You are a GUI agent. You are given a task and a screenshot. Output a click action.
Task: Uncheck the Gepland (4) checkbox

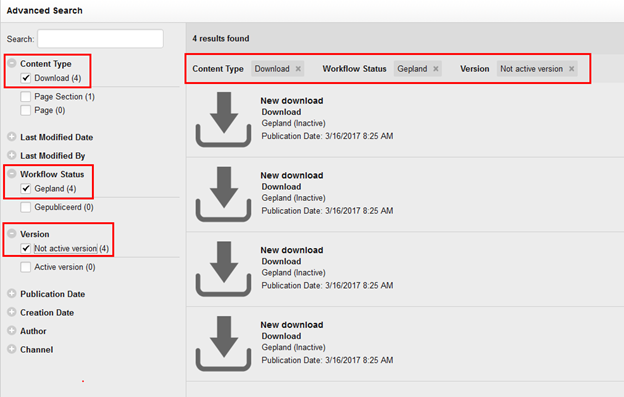[26, 189]
